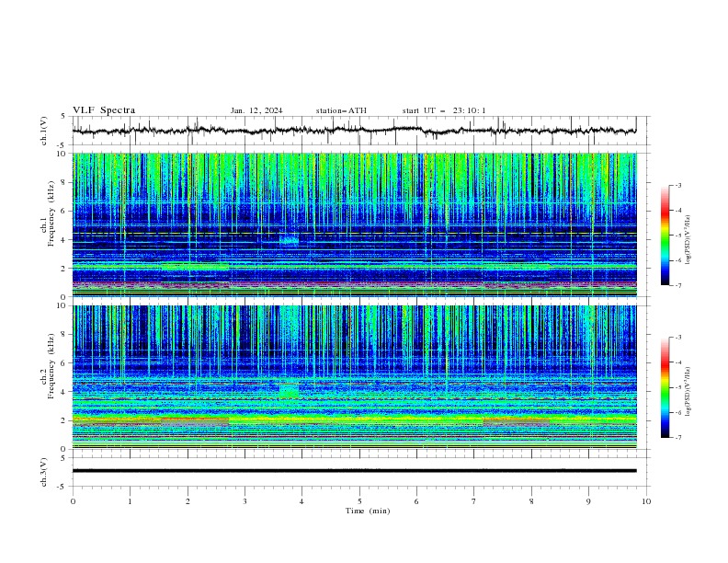Click the bright patch near 4 kHz in ch.1 spectrogram
This screenshot has height=563, width=728.
290,239
